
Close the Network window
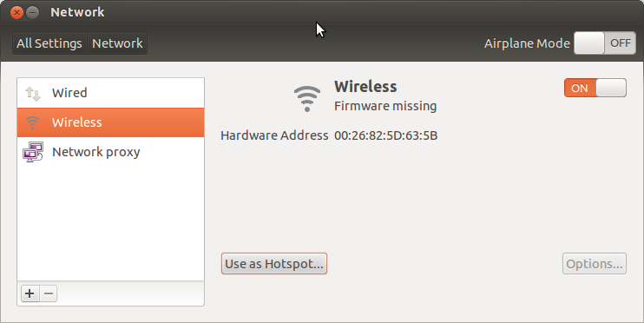(16, 13)
